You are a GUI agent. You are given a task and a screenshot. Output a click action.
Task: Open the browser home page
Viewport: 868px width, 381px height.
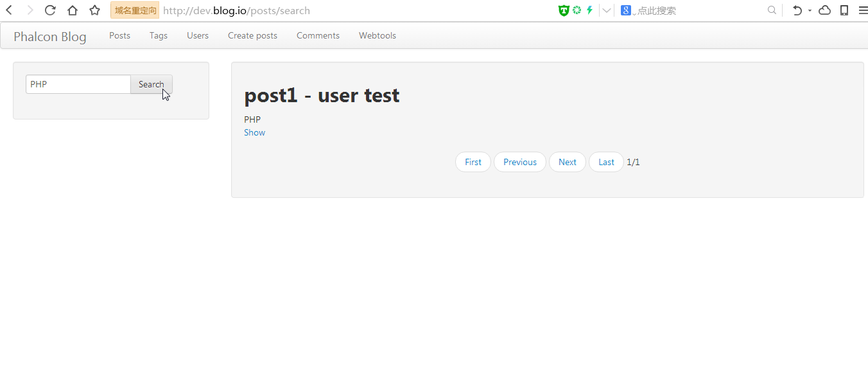(73, 10)
